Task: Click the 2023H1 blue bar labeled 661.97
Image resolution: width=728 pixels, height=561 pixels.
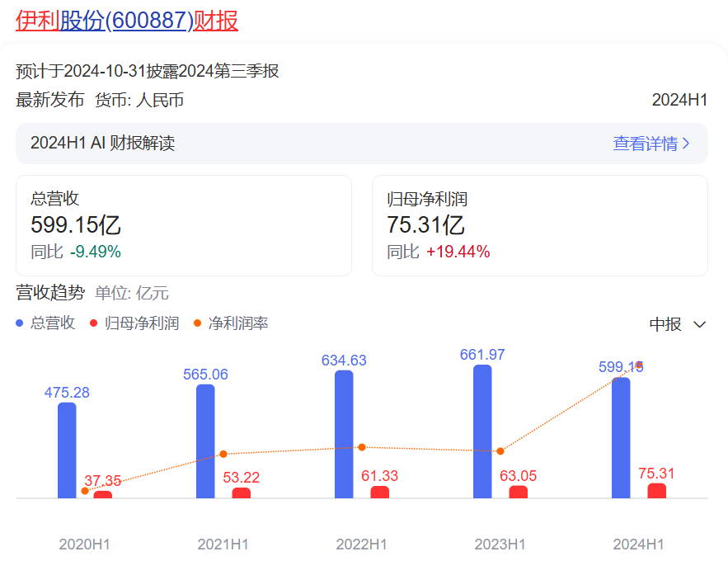Action: point(482,431)
